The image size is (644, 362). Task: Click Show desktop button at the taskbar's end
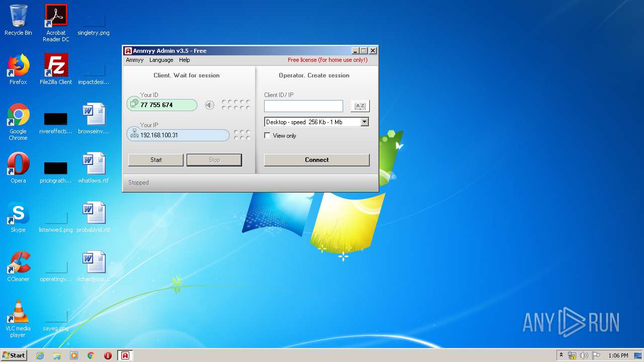[639, 355]
